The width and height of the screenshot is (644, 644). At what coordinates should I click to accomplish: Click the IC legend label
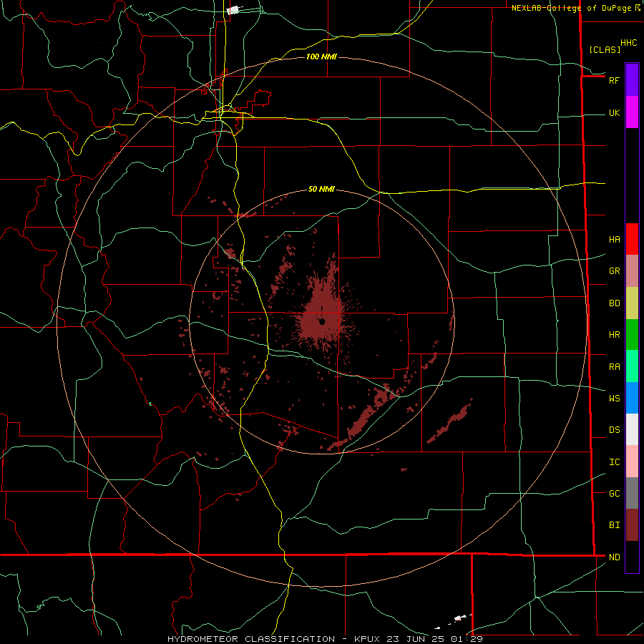[x=614, y=462]
